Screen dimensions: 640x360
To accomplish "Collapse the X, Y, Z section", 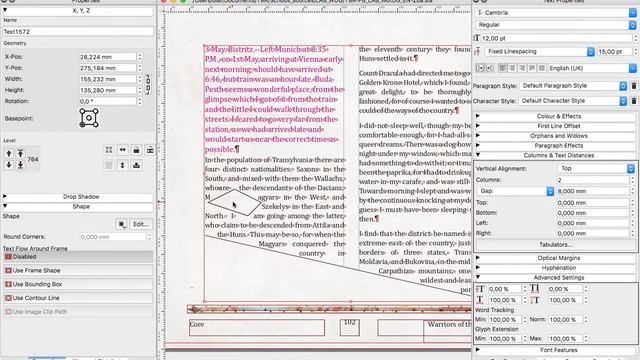I will pos(78,11).
